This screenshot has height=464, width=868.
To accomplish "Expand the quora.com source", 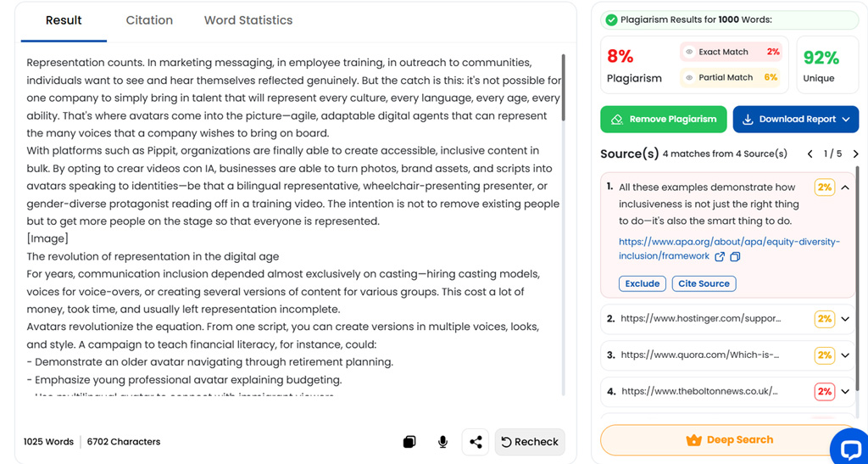I will click(845, 355).
